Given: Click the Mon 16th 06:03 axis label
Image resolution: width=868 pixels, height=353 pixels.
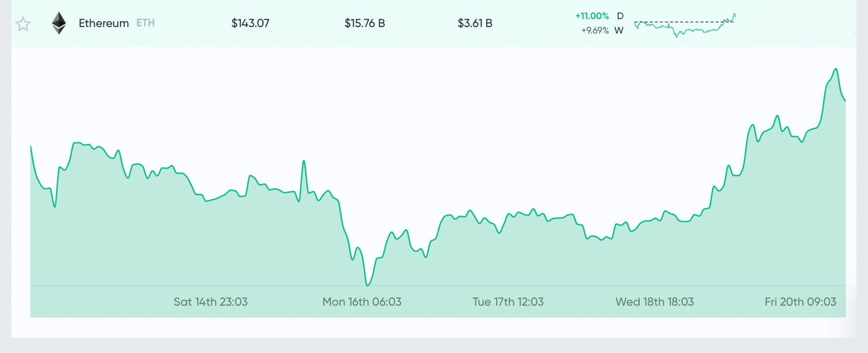Looking at the screenshot, I should [362, 302].
